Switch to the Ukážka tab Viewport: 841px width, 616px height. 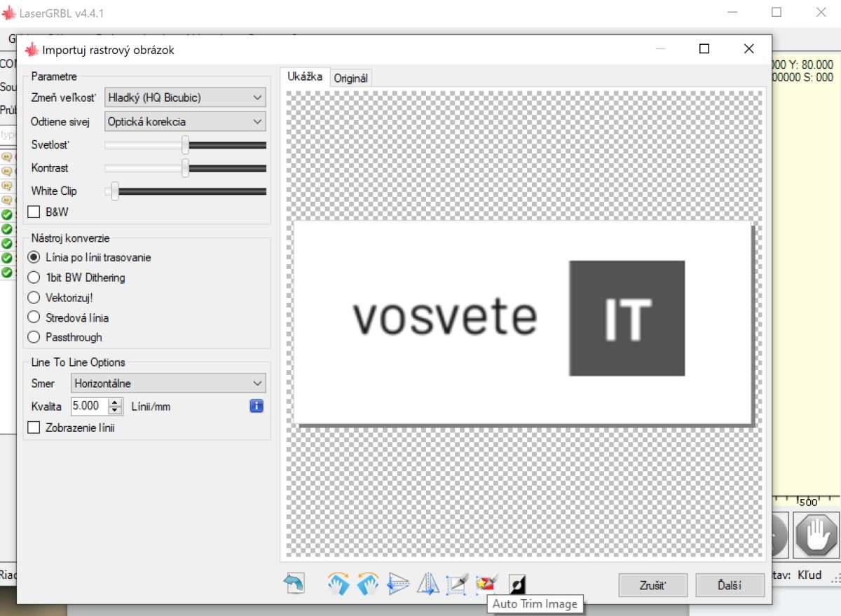(305, 77)
